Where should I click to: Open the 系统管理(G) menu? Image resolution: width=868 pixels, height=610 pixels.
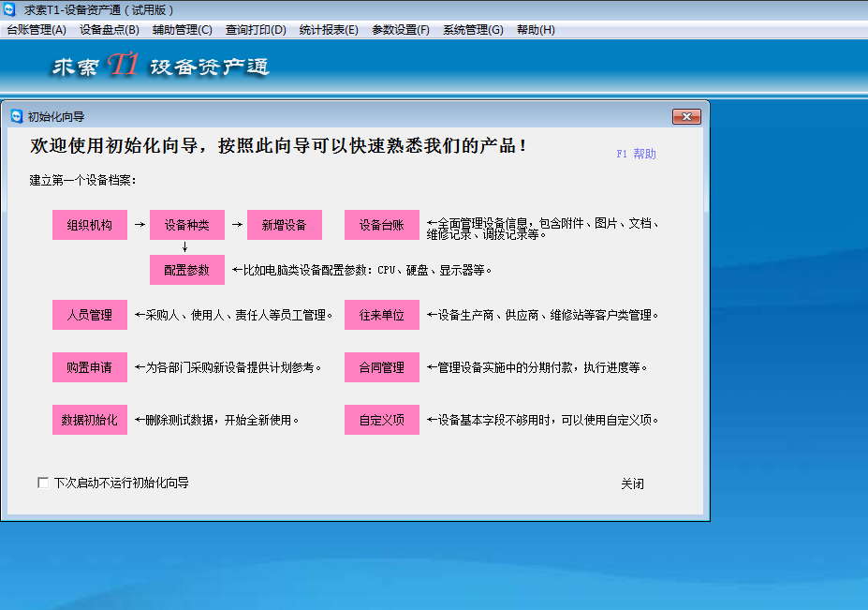[x=473, y=30]
